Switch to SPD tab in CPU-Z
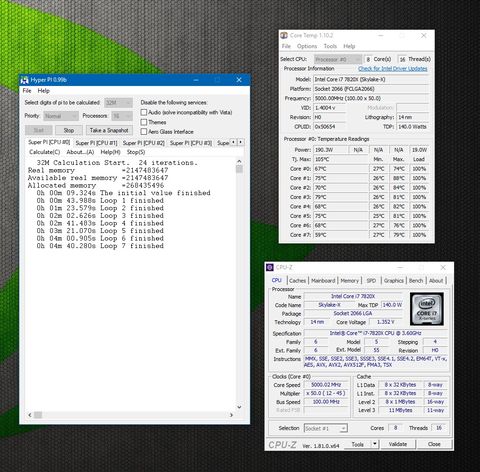 tap(371, 281)
